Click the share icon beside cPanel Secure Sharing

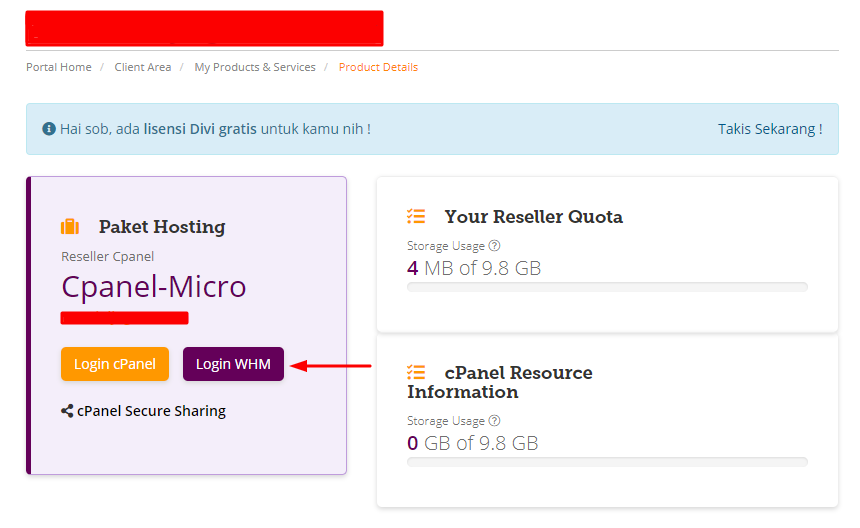67,411
